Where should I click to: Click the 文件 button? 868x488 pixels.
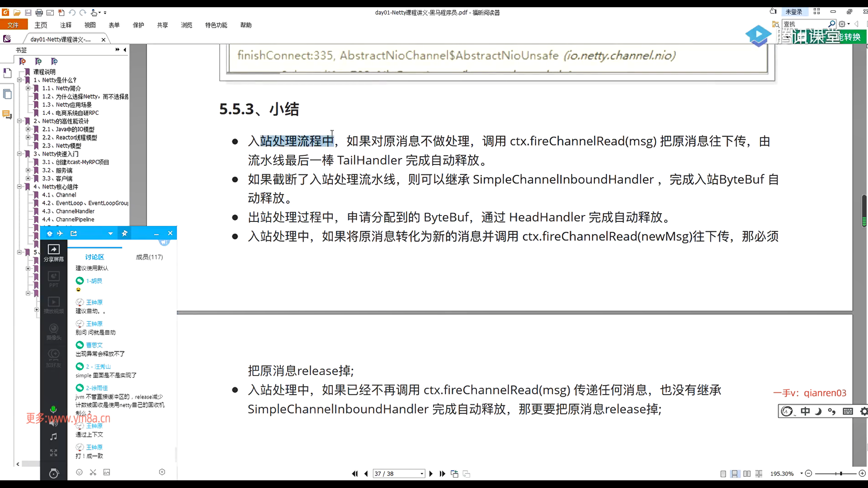pyautogui.click(x=13, y=25)
